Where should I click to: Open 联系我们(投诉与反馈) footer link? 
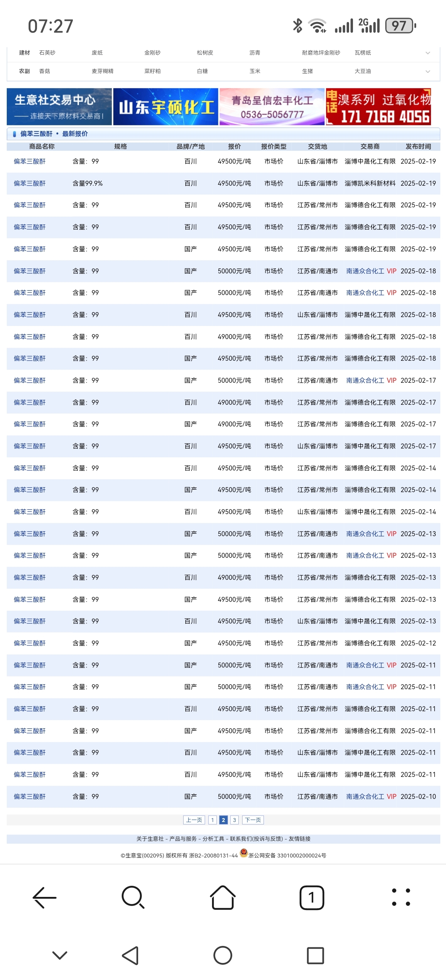click(x=256, y=838)
